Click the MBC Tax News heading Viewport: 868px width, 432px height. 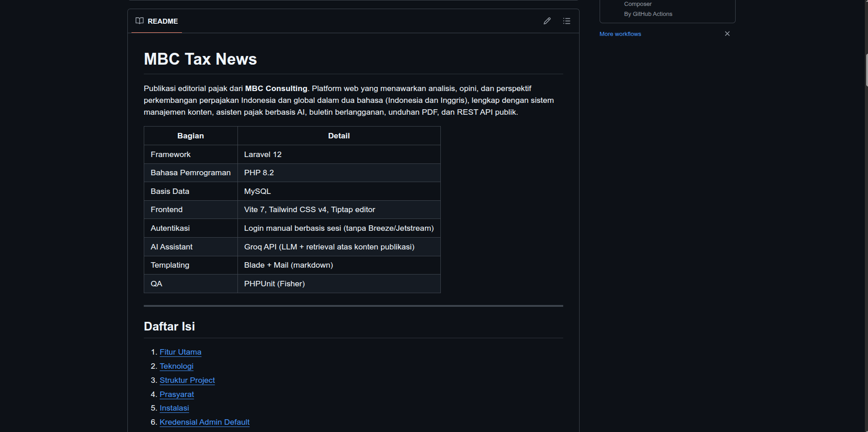(x=200, y=59)
